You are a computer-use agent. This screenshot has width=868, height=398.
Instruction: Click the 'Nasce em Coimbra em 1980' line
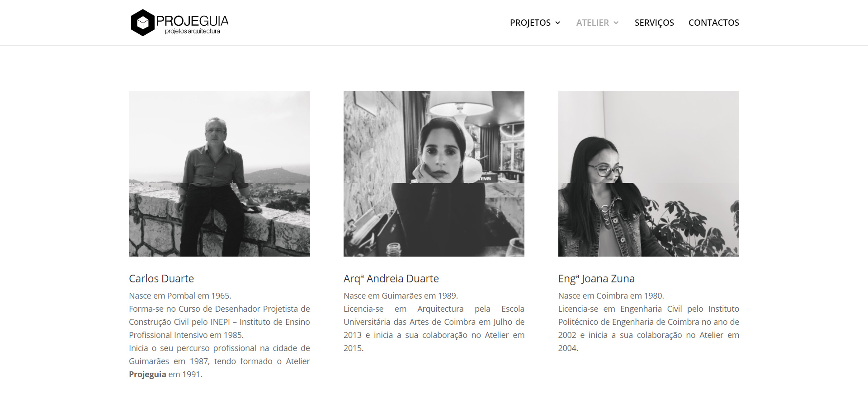(x=611, y=296)
